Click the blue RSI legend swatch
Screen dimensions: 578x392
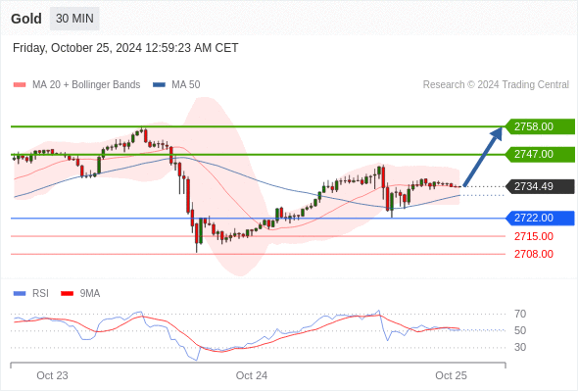point(20,294)
